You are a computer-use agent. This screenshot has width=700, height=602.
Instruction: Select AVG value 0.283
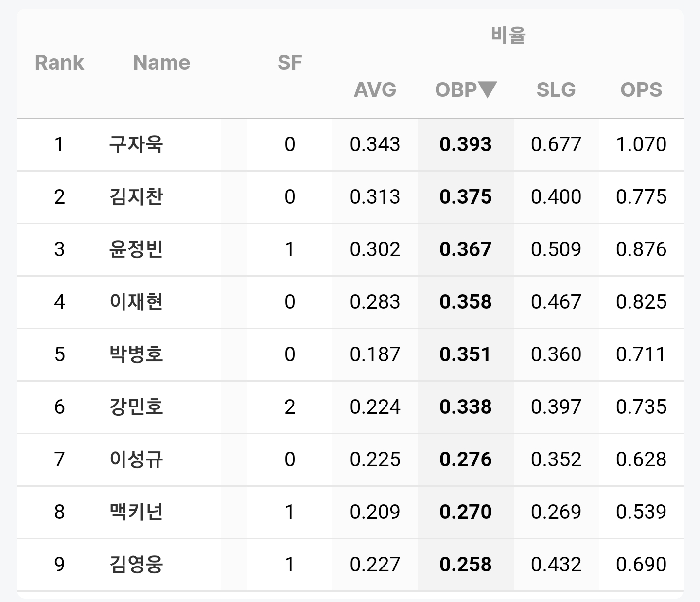pos(375,302)
